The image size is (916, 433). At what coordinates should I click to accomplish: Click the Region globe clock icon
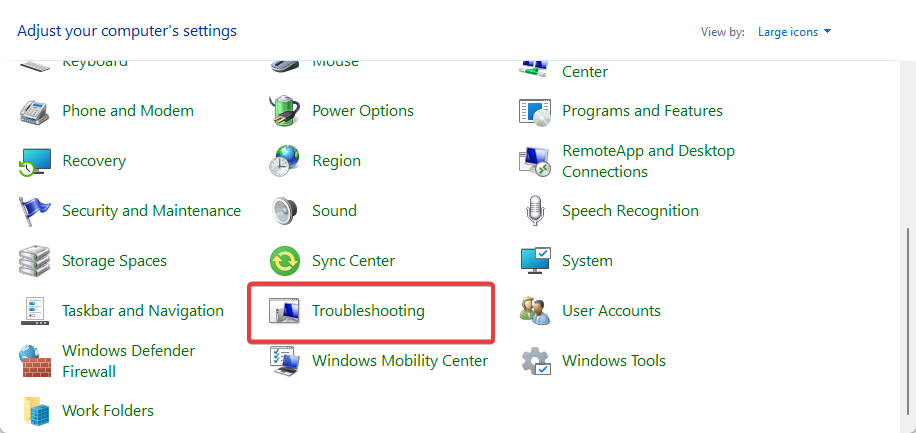(x=284, y=161)
